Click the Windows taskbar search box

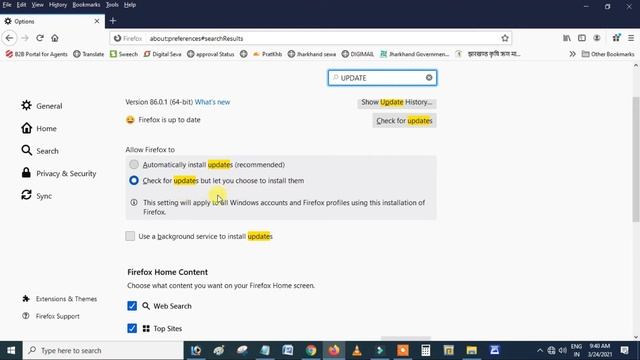103,350
